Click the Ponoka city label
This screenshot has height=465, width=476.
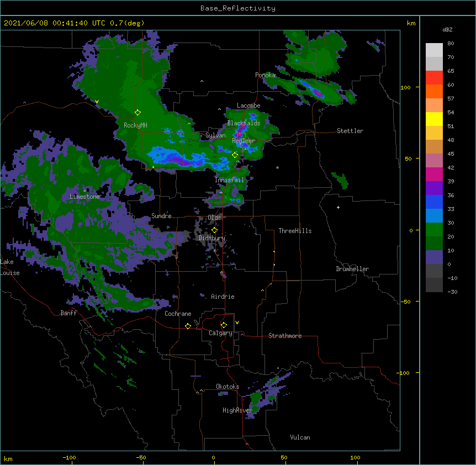point(265,75)
